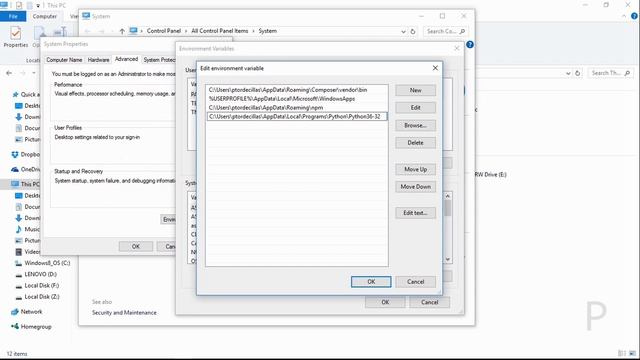Select Dropbox in navigation pane
The height and width of the screenshot is (360, 640).
pos(26,155)
